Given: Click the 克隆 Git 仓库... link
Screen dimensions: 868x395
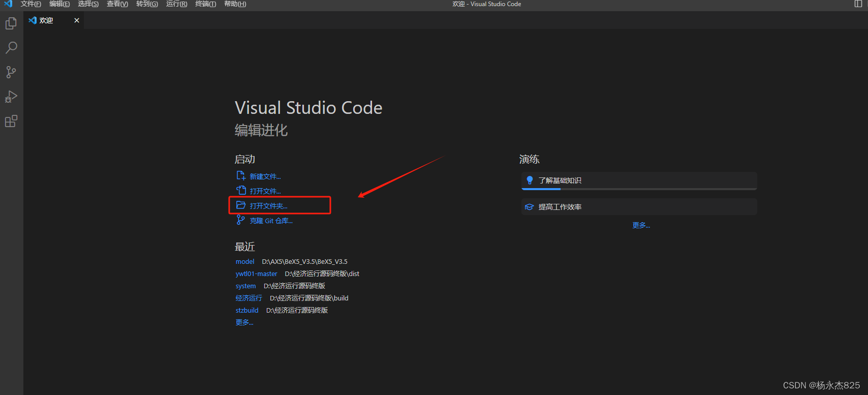Looking at the screenshot, I should (x=271, y=221).
